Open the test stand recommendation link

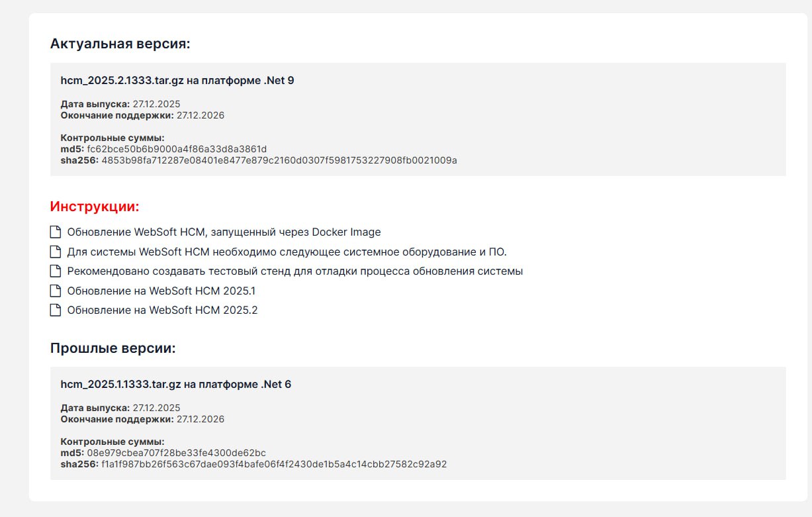tap(294, 271)
